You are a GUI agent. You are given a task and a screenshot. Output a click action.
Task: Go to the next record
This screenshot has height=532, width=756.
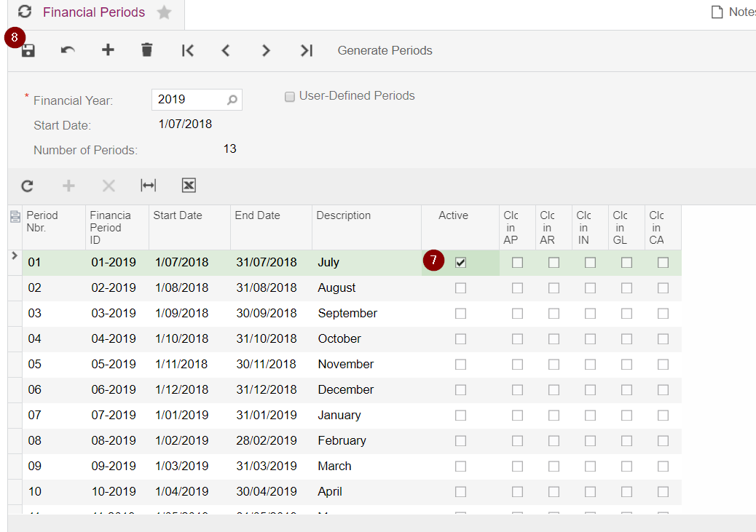pyautogui.click(x=266, y=50)
